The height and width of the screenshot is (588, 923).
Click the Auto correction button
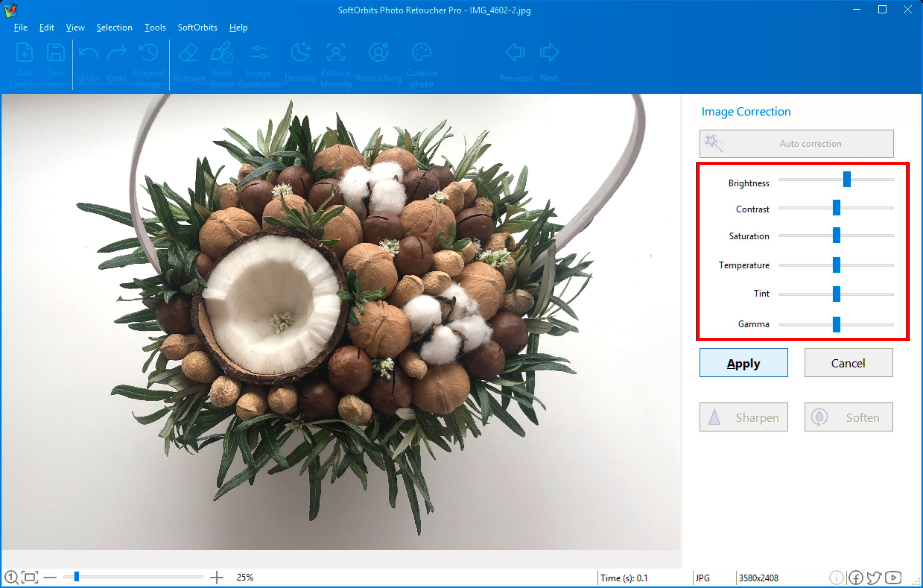805,143
